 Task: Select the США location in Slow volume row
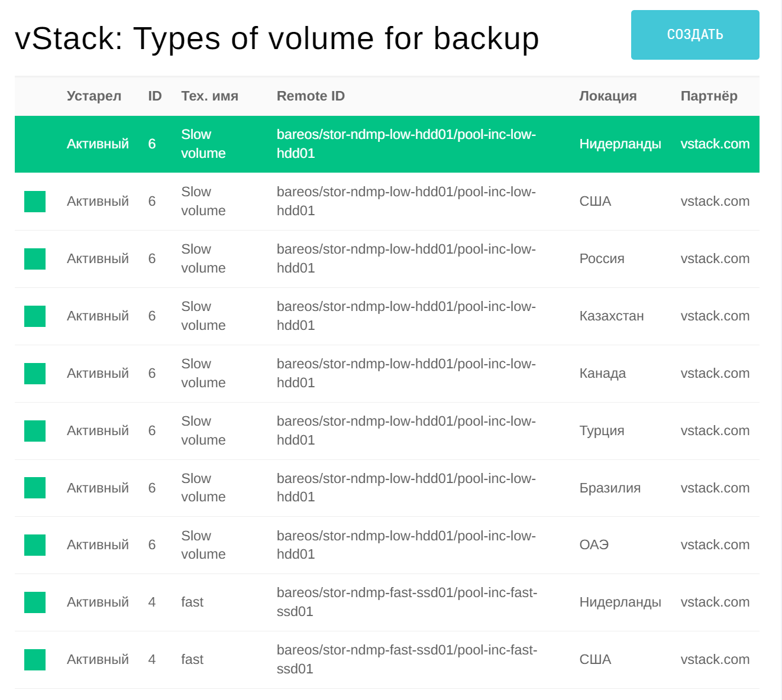coord(595,202)
